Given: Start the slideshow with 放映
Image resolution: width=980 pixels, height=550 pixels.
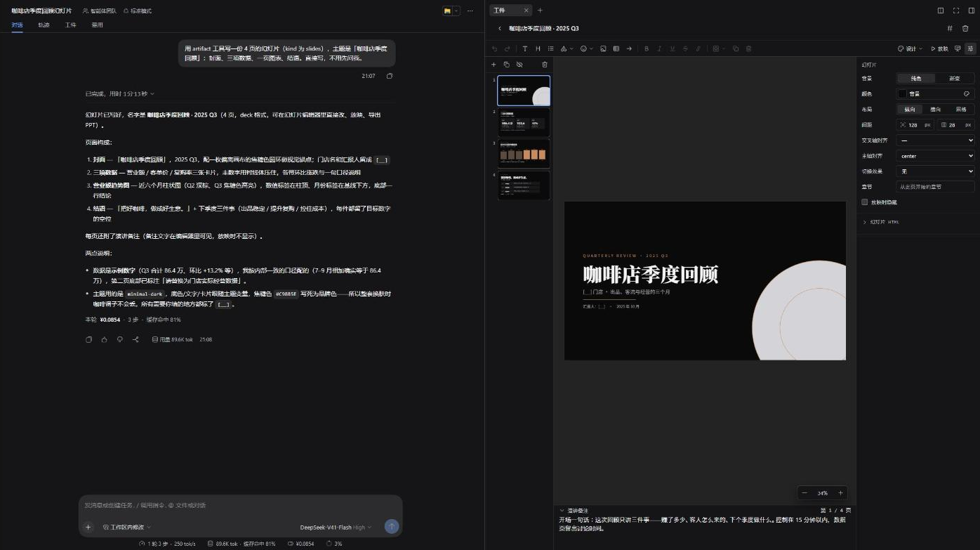Looking at the screenshot, I should coord(939,48).
